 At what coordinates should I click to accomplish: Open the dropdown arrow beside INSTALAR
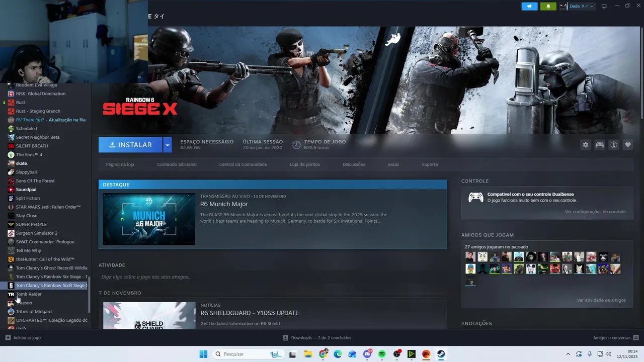[168, 145]
